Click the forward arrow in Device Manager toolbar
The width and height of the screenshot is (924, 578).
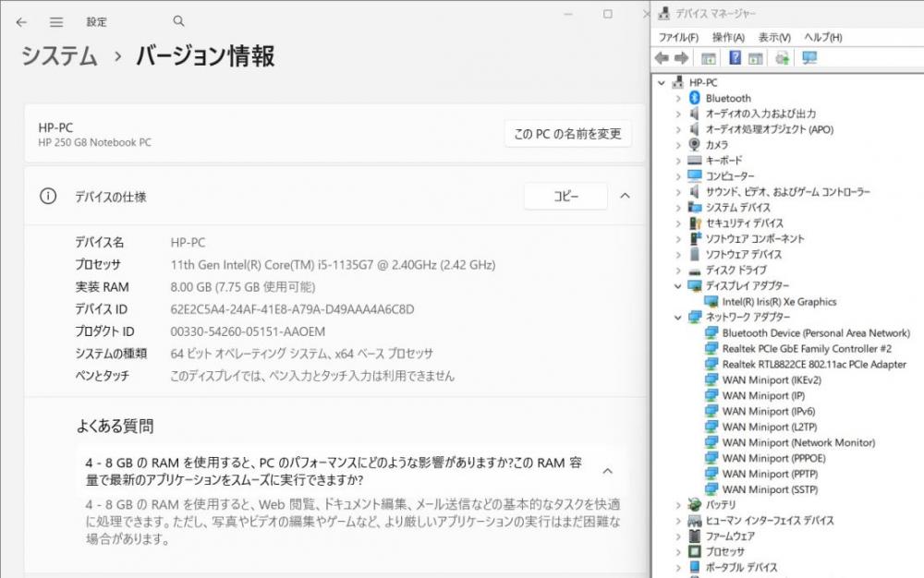tap(682, 57)
